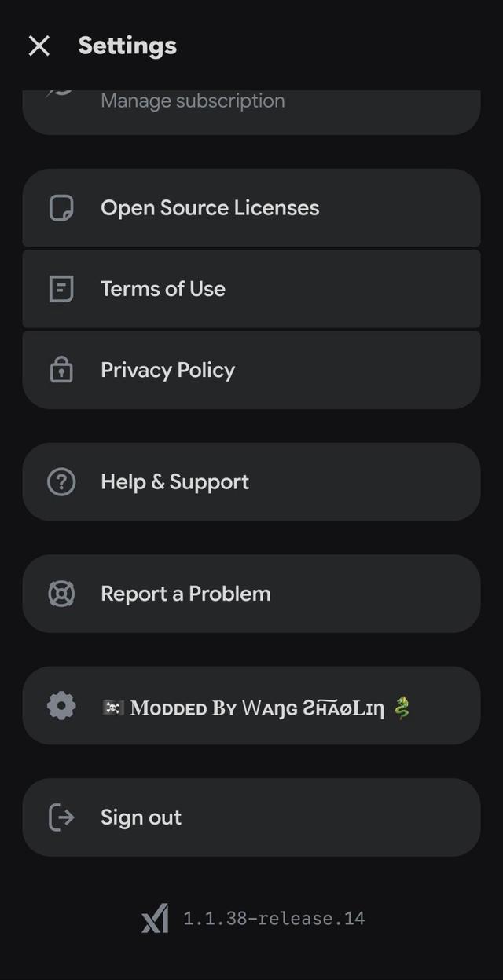The width and height of the screenshot is (503, 980).
Task: Tap the settings gear icon beside the modded label
Action: (62, 705)
